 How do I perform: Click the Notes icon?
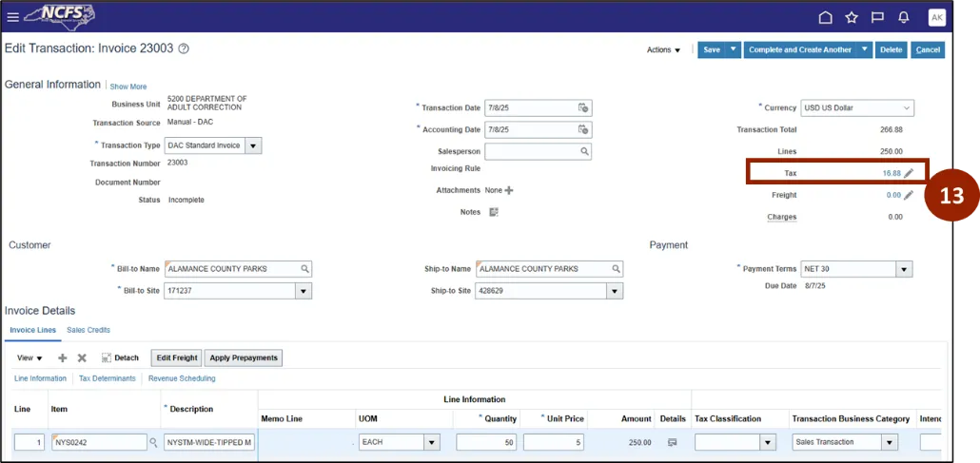point(493,212)
